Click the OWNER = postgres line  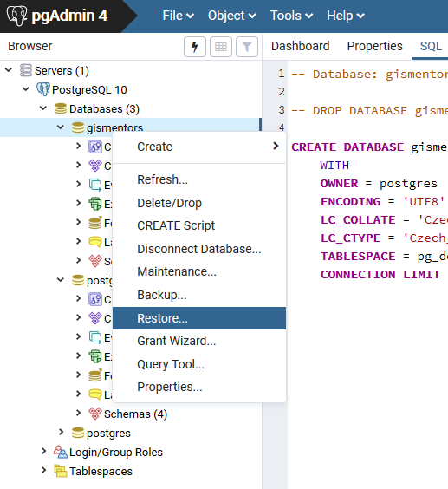point(379,184)
